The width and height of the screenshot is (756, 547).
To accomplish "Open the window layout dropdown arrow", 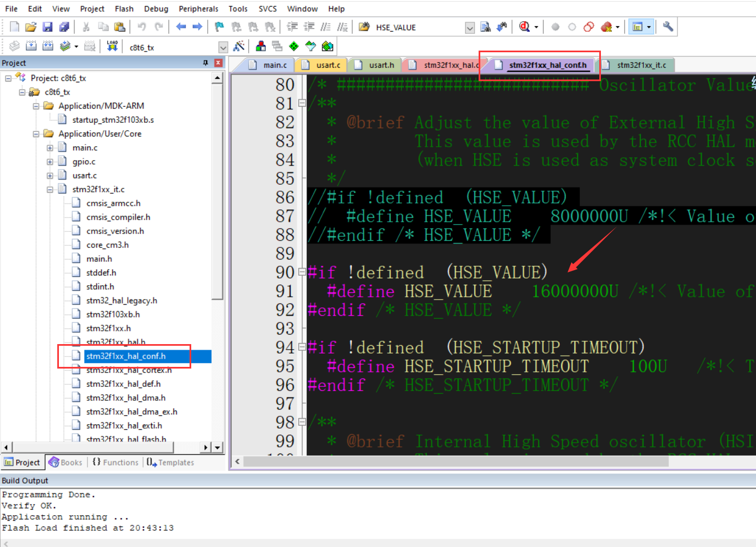I will coord(649,27).
